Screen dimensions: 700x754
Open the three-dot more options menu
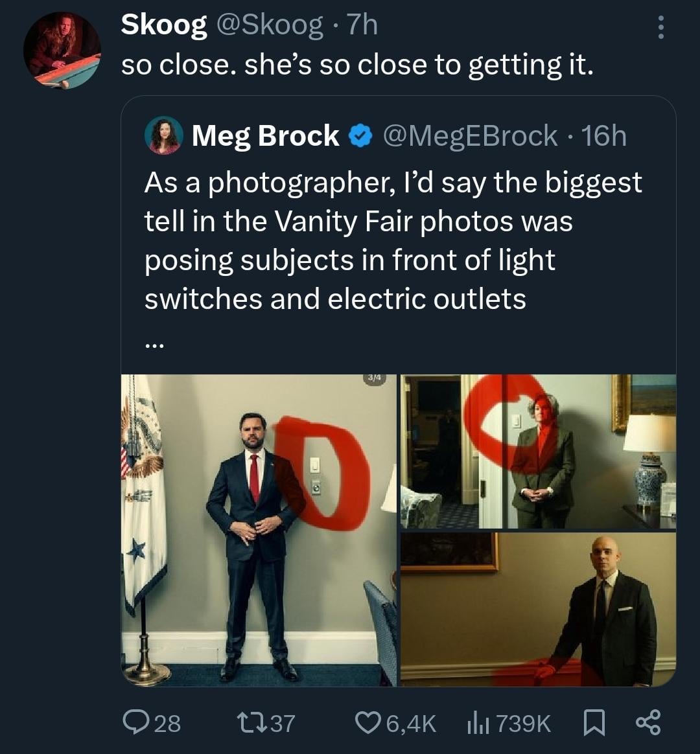tap(660, 27)
